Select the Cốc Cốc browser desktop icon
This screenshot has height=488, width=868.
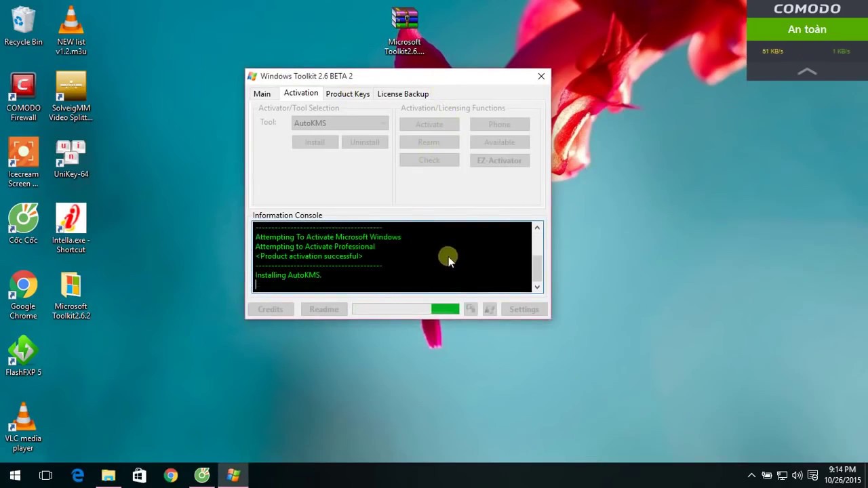pyautogui.click(x=23, y=225)
